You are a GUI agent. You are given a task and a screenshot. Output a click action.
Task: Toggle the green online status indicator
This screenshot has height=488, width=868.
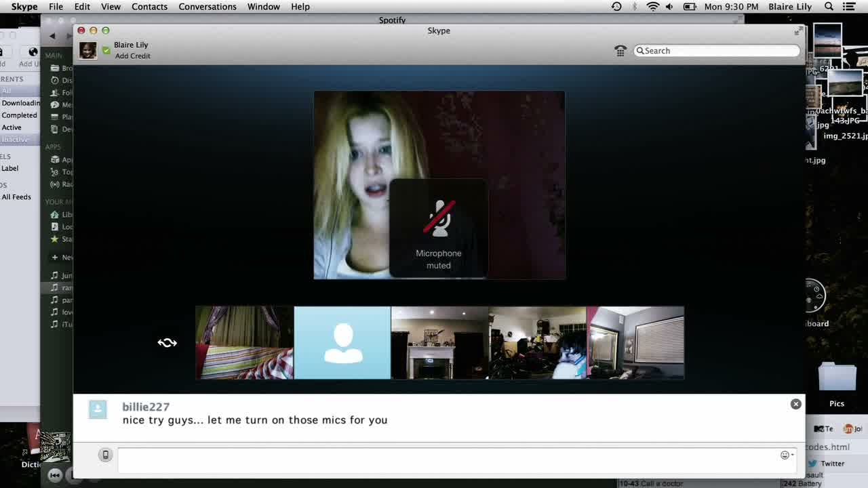point(106,50)
